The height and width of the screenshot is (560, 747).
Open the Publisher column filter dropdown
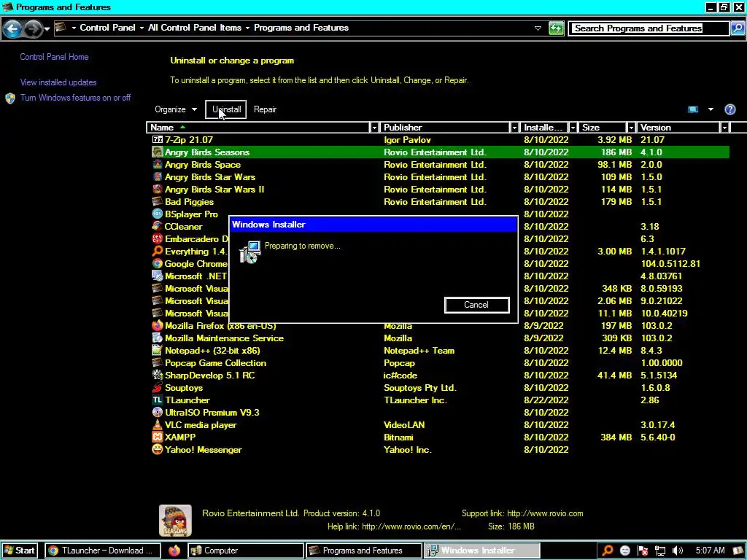pyautogui.click(x=514, y=128)
